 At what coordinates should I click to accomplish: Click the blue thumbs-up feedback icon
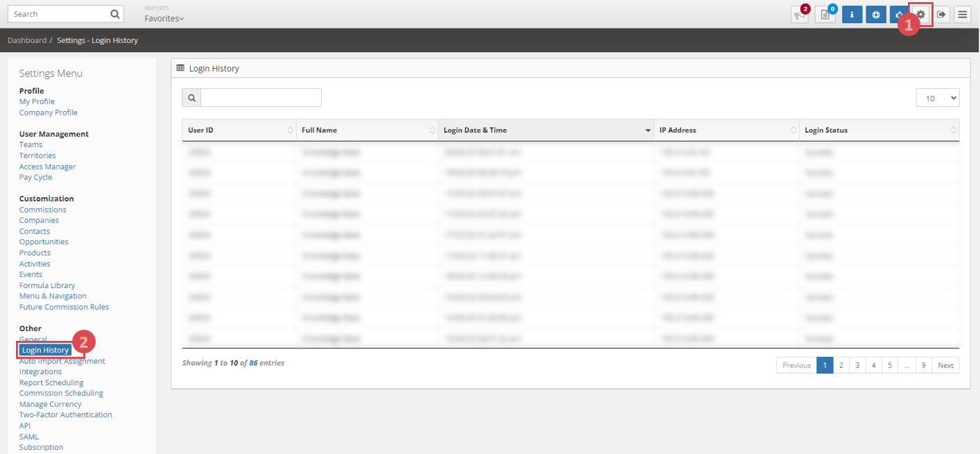[899, 15]
